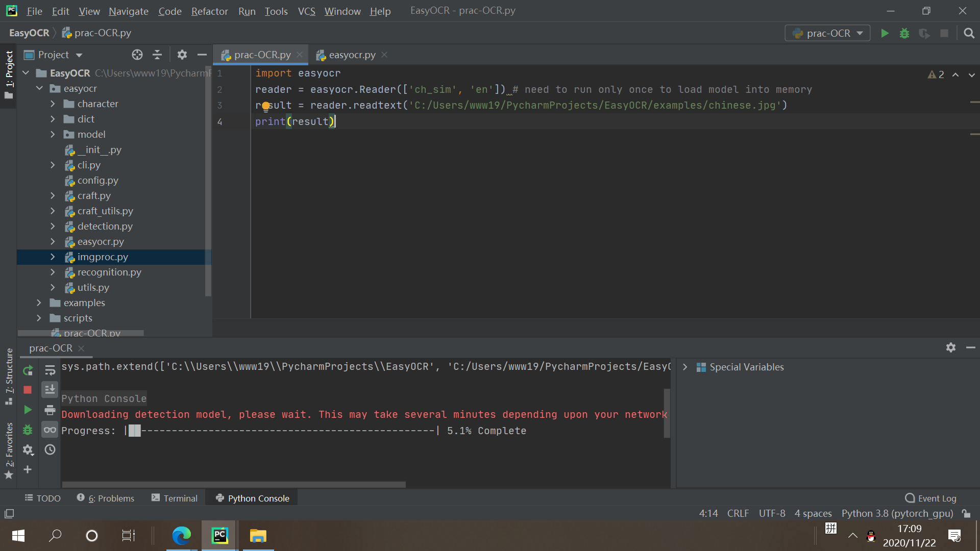The image size is (980, 551).
Task: Toggle soft-wrap in the console output
Action: point(50,370)
